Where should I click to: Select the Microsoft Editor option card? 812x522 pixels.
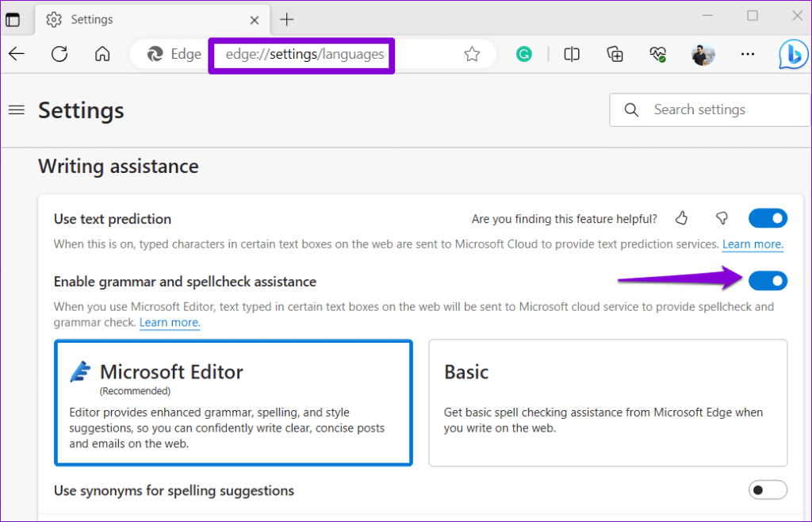click(x=234, y=403)
